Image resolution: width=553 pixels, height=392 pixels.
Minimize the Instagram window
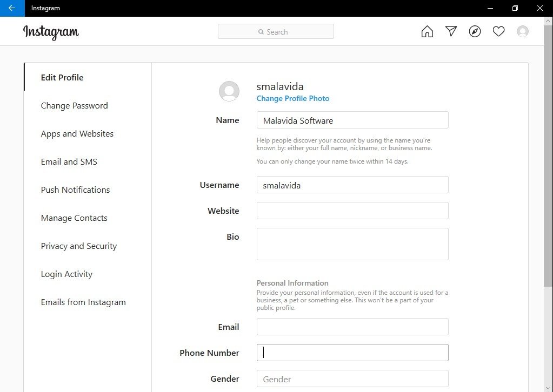[x=490, y=8]
